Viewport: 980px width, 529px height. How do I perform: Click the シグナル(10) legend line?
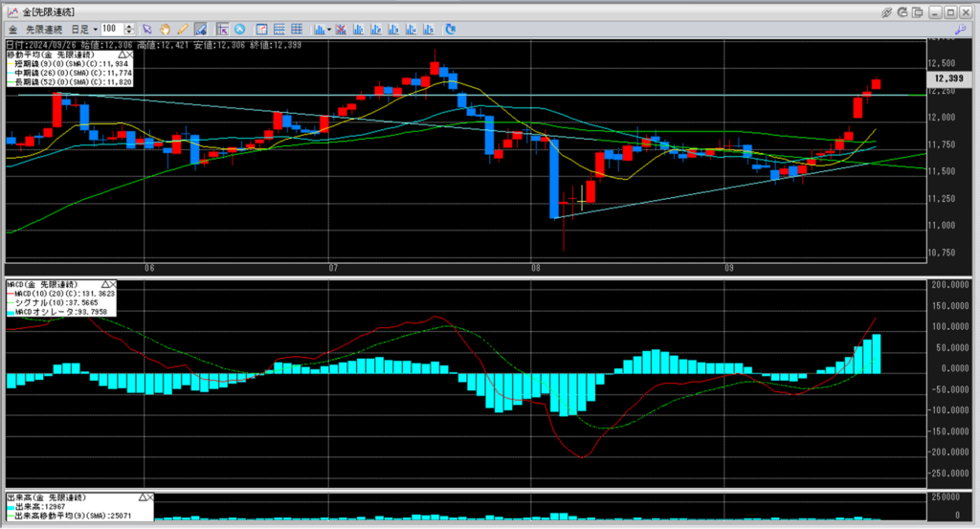pyautogui.click(x=53, y=303)
